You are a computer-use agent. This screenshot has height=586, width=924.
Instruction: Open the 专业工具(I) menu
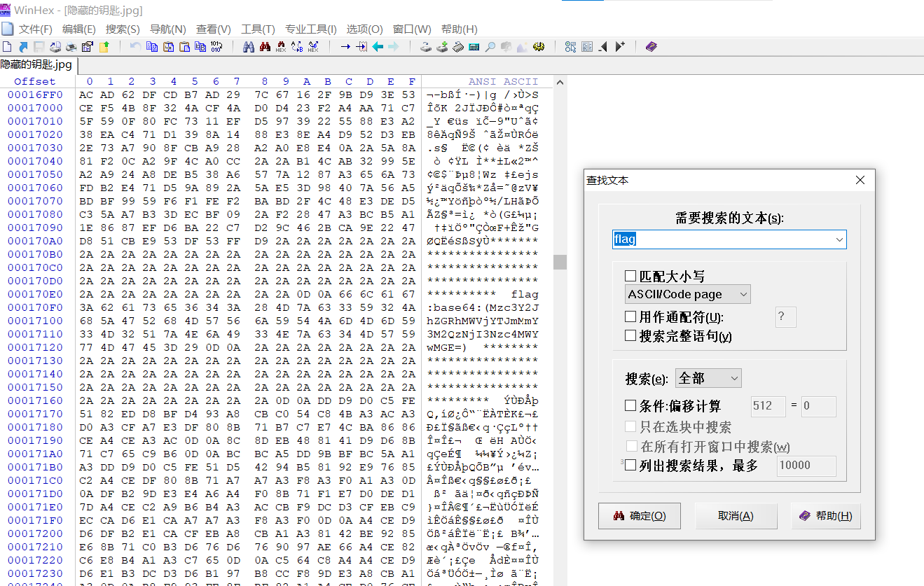click(x=310, y=29)
